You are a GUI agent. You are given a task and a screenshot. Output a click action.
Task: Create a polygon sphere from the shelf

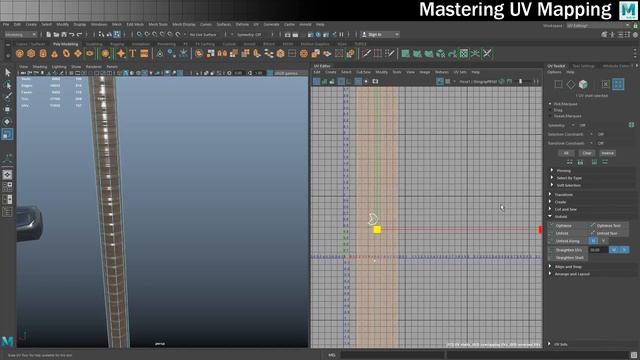coord(20,53)
